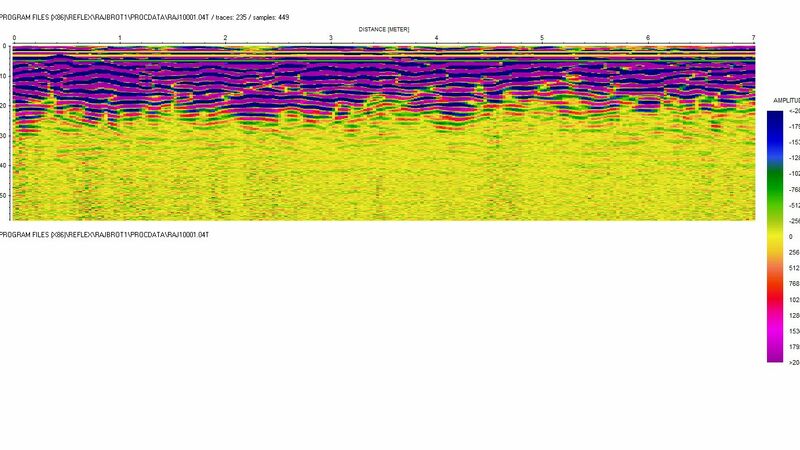Screen dimensions: 800x450
Task: Select the yellow zero-amplitude band in colorbar
Action: click(776, 236)
